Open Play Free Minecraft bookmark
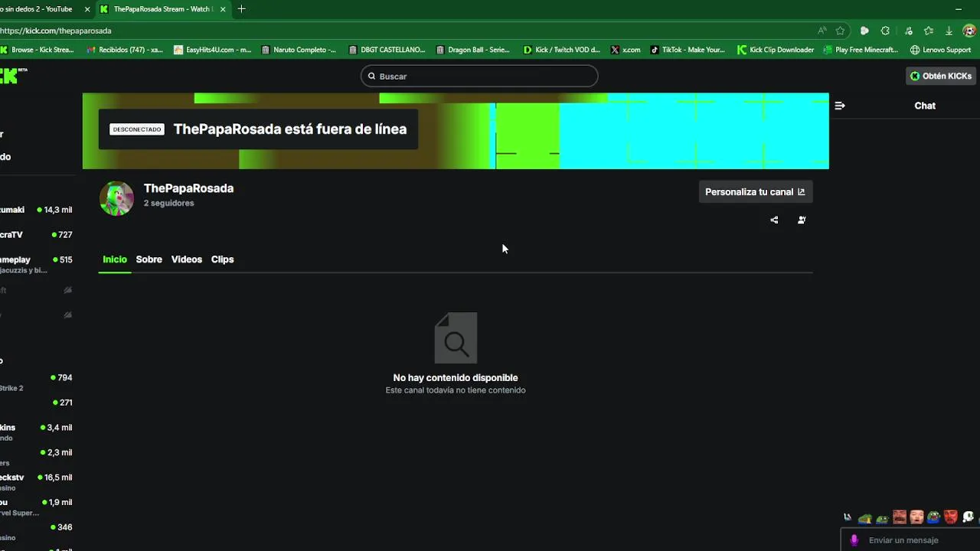This screenshot has width=980, height=551. [861, 50]
